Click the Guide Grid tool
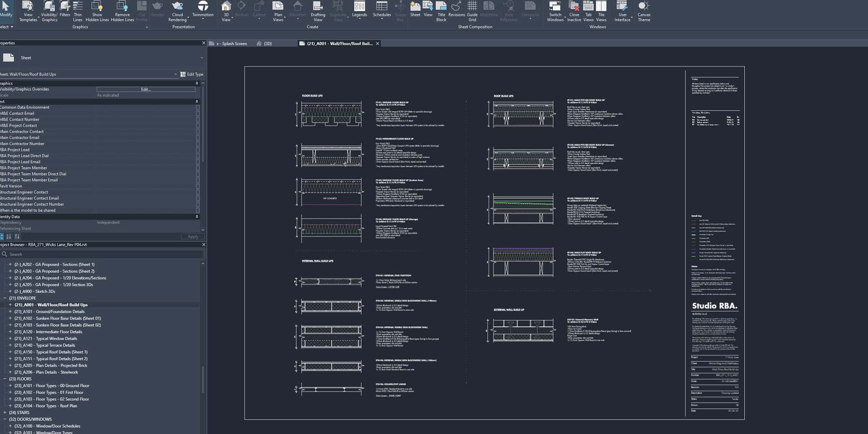The image size is (868, 434). [x=472, y=12]
